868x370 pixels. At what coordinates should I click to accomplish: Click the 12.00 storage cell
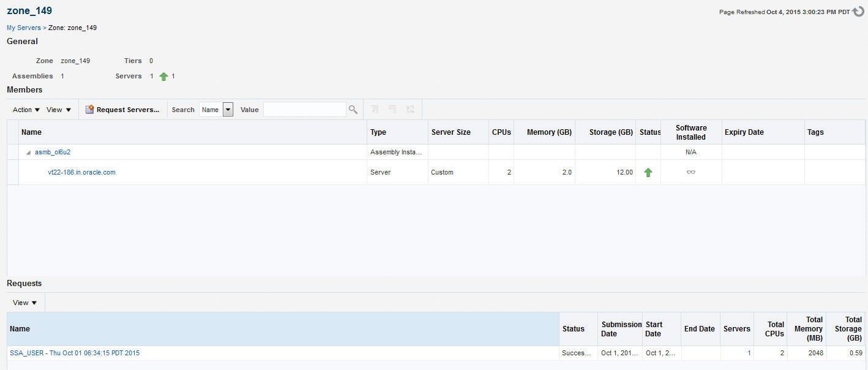605,172
